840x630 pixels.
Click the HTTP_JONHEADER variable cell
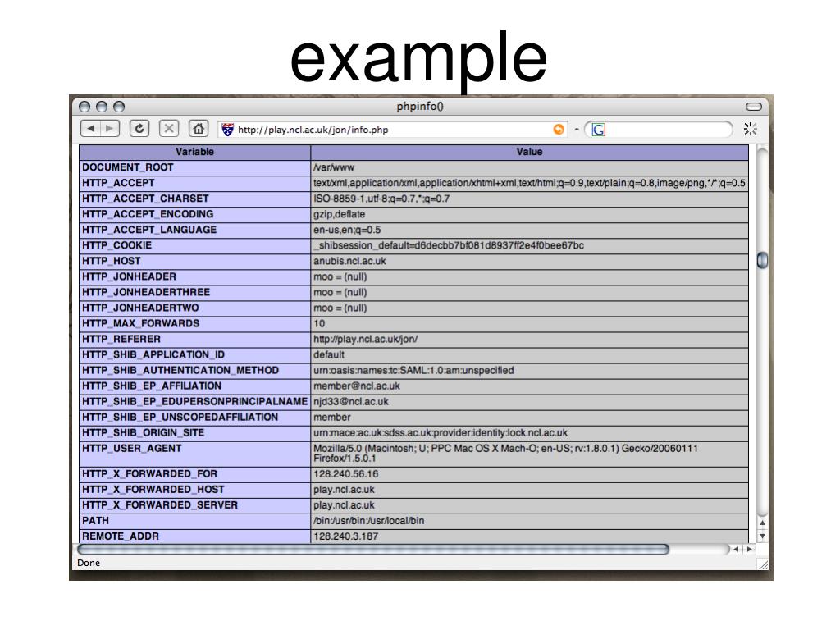pyautogui.click(x=194, y=276)
